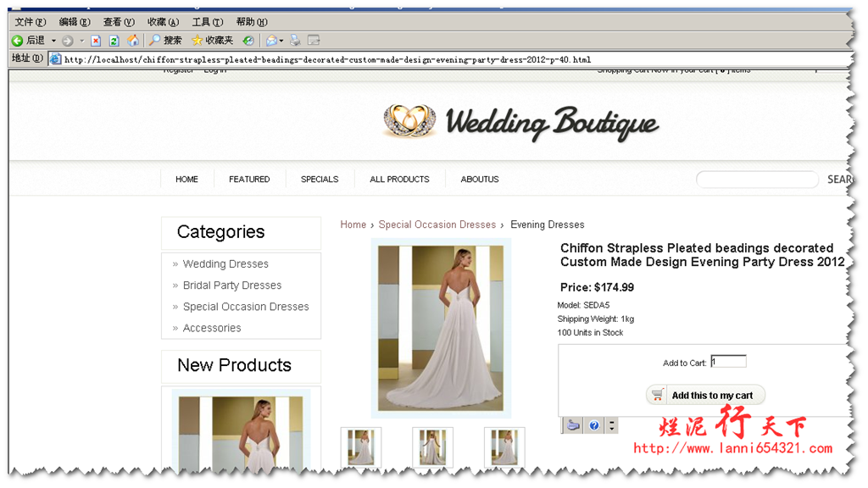Click the main dress product image

click(441, 328)
